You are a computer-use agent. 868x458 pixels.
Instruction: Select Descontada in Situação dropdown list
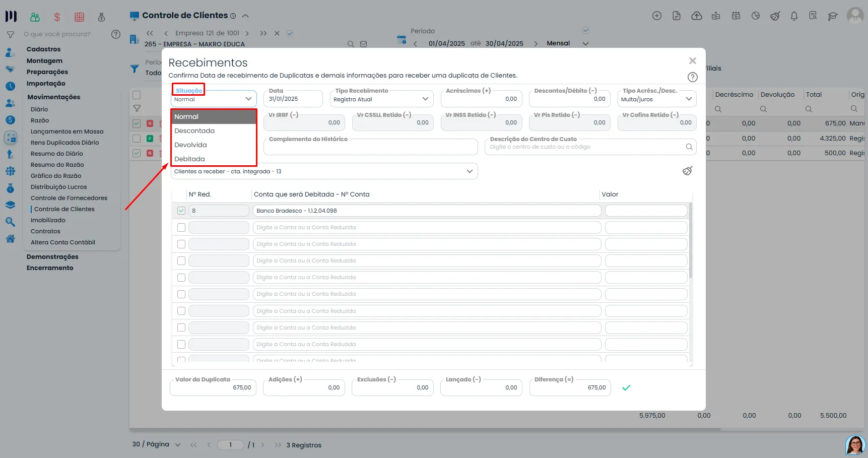point(214,130)
